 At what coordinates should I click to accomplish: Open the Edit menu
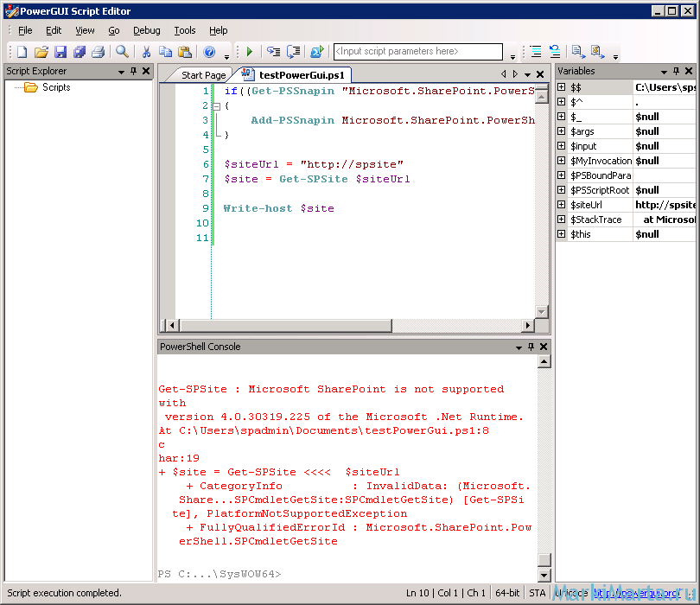pos(54,30)
